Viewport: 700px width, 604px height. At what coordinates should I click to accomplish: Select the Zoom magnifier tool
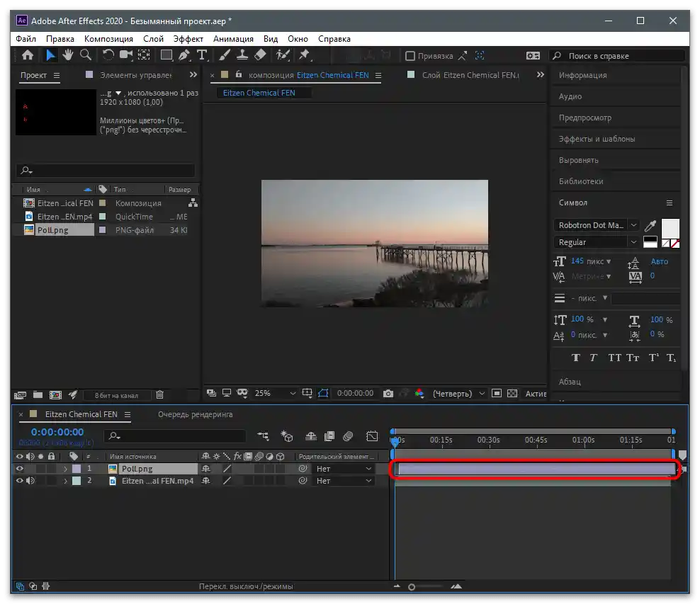click(85, 55)
